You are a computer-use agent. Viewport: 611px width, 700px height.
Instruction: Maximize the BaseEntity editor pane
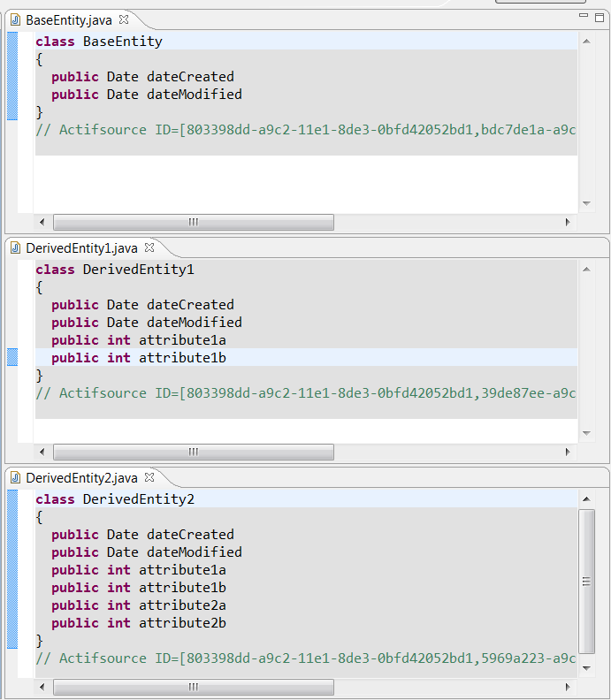(x=599, y=16)
